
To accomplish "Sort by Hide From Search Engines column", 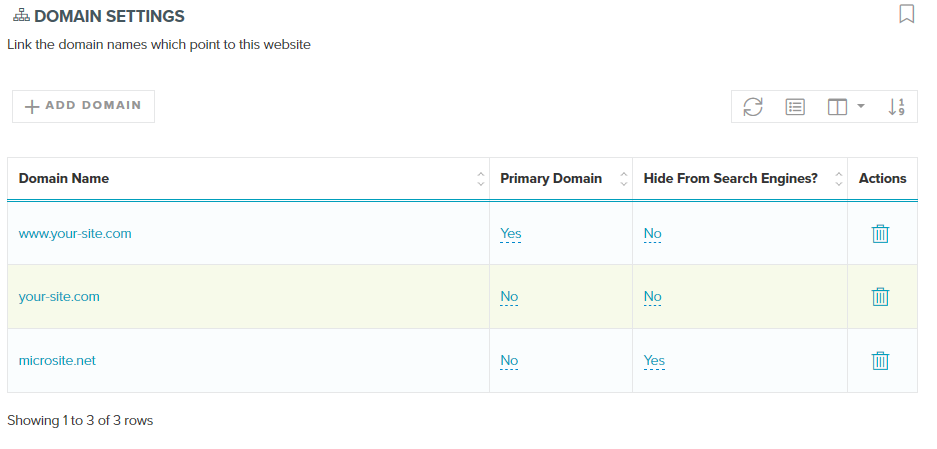I will [x=739, y=179].
